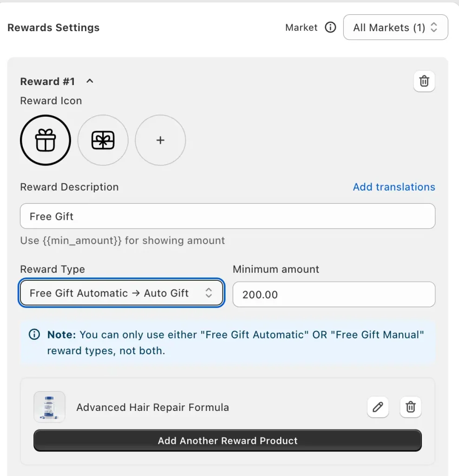Click the note's info icon
This screenshot has width=459, height=476.
pyautogui.click(x=34, y=335)
